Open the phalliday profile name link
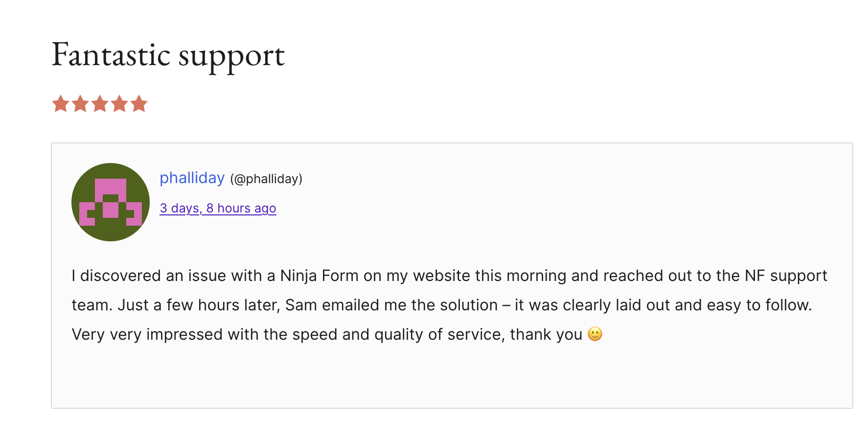The image size is (868, 421). 192,178
